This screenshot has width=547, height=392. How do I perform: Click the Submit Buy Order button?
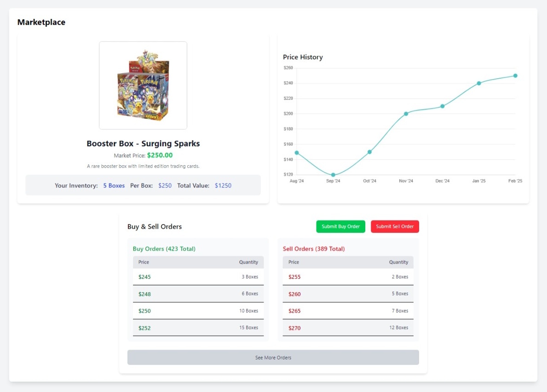[x=340, y=226]
